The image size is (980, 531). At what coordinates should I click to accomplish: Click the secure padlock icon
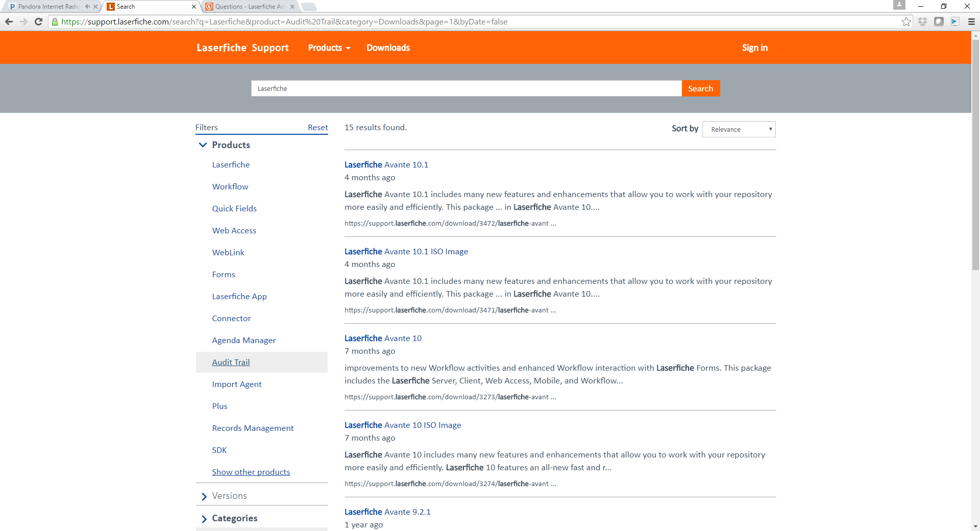tap(55, 21)
